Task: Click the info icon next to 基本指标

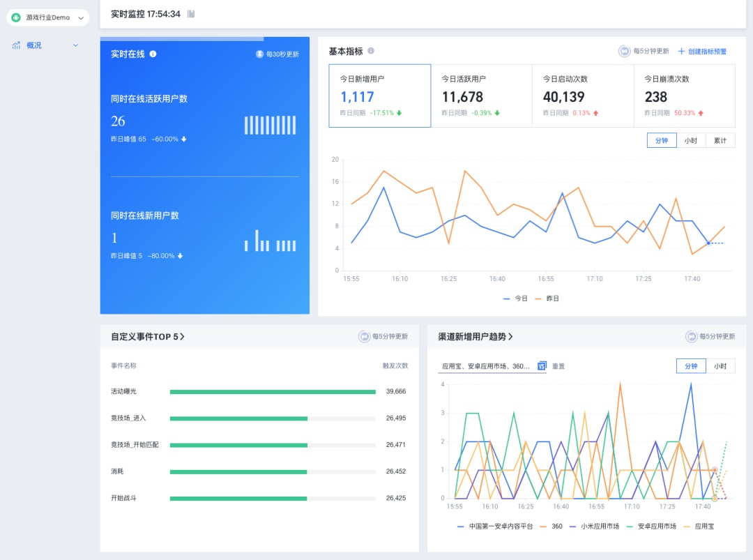Action: point(371,51)
